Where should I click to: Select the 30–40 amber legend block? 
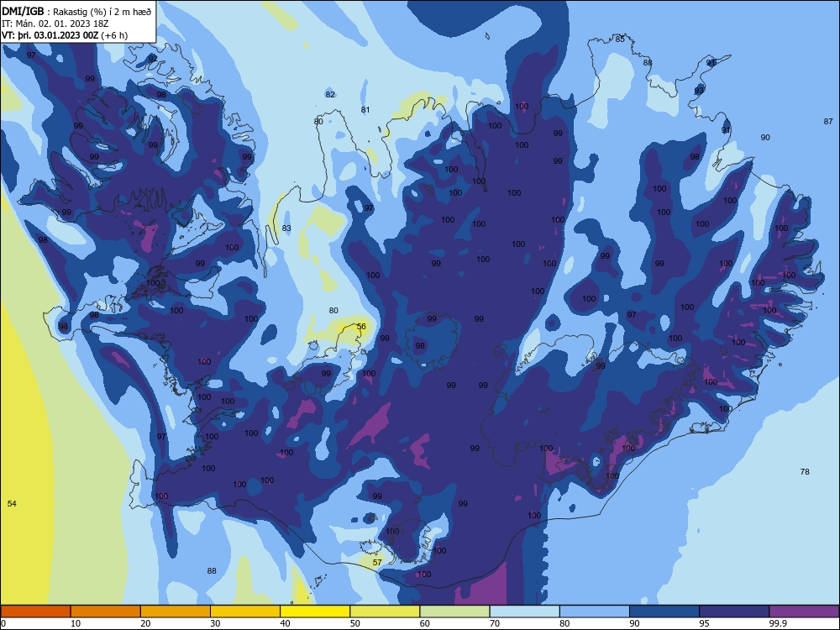coord(245,612)
